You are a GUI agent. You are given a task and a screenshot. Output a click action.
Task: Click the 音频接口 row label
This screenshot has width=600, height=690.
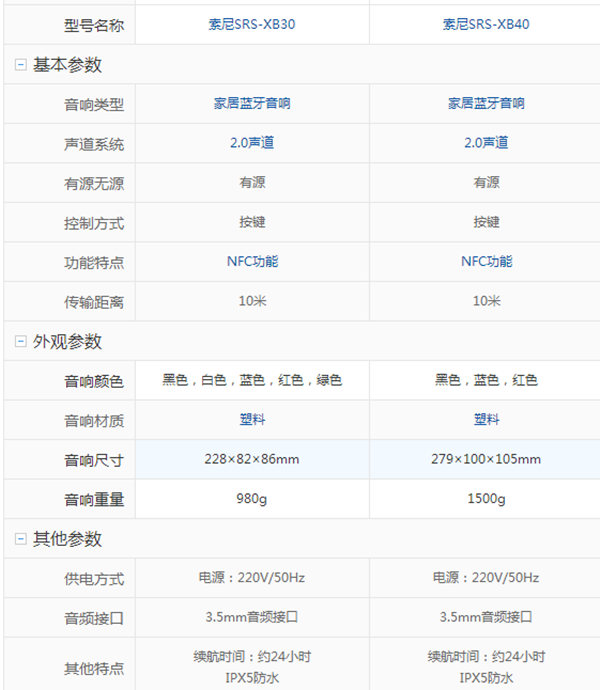pyautogui.click(x=94, y=618)
